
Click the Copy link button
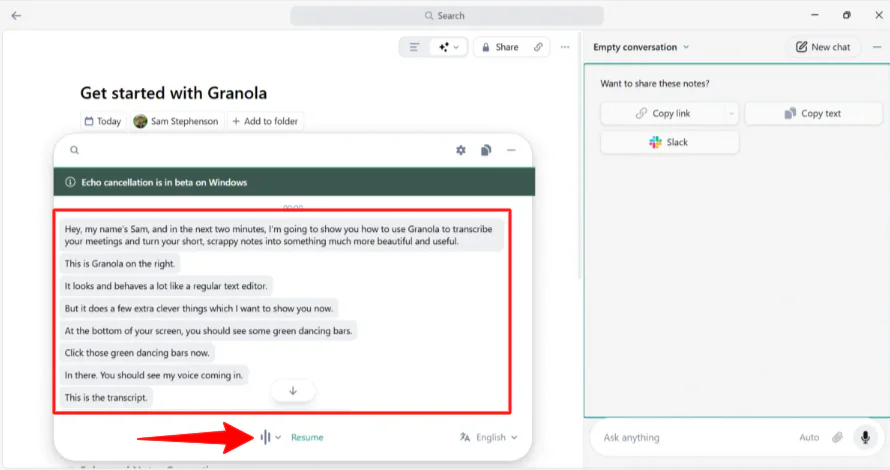(x=663, y=114)
